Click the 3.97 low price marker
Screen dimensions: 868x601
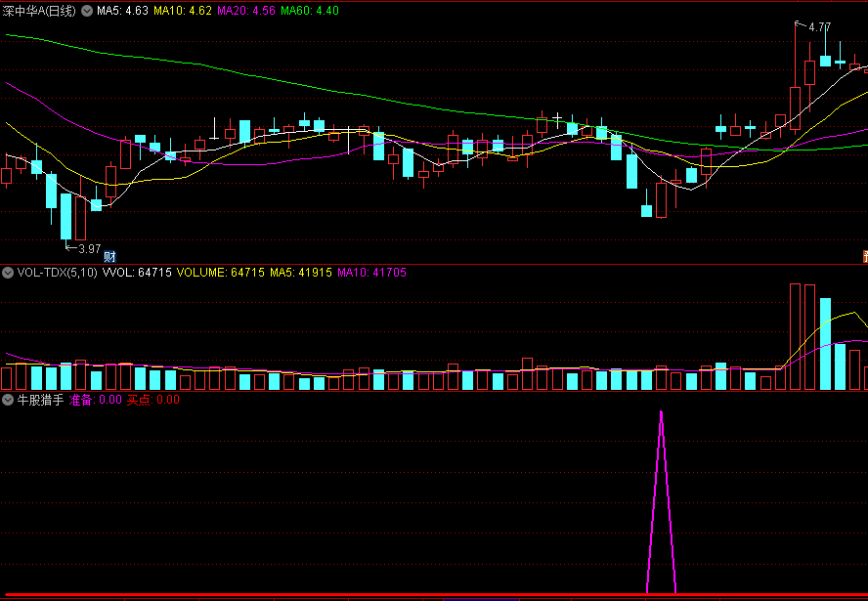(x=89, y=249)
